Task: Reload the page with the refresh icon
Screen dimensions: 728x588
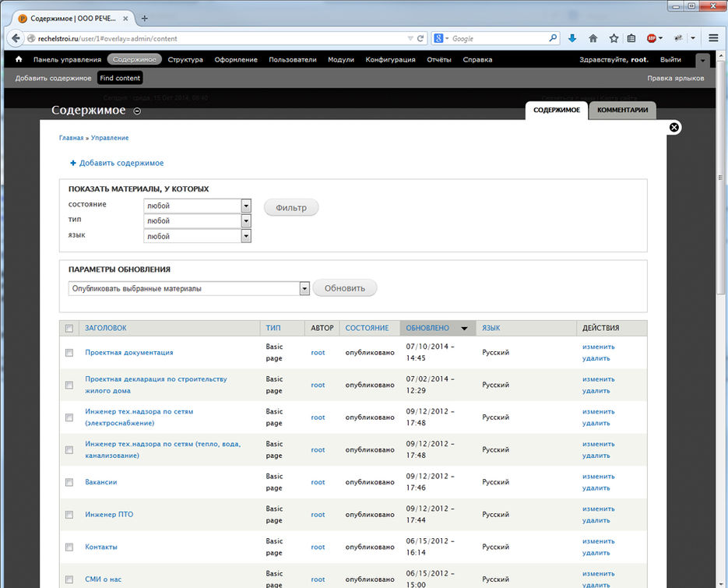Action: click(420, 38)
